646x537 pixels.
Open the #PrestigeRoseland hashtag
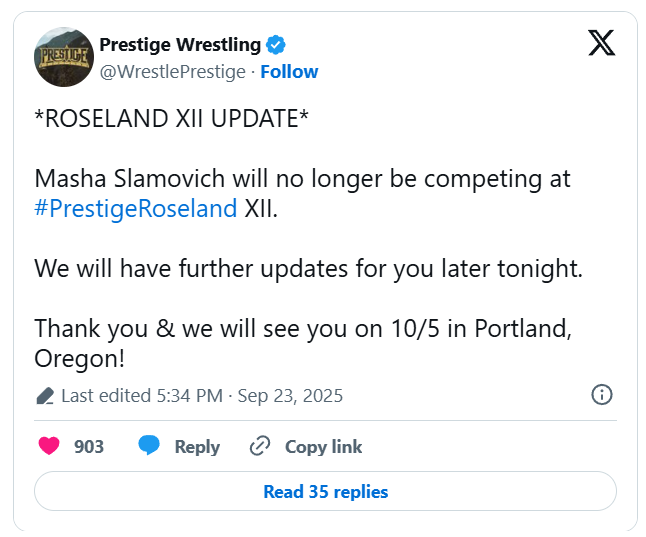(136, 208)
